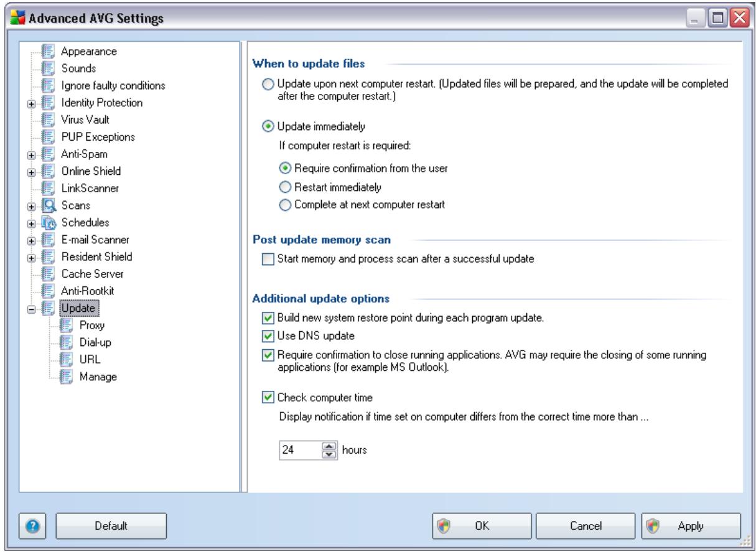Increase hours with the spinner up arrow
The width and height of the screenshot is (756, 552).
(x=330, y=446)
